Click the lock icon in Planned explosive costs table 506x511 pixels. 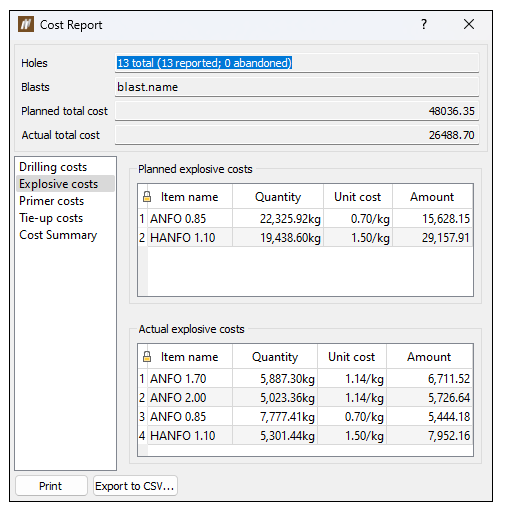147,197
